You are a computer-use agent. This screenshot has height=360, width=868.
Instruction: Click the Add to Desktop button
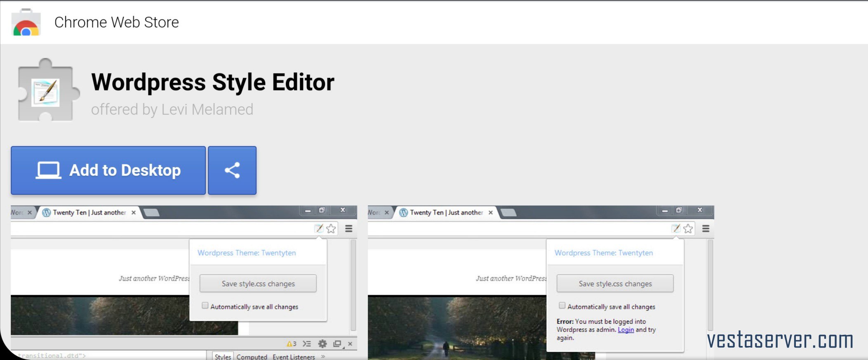[x=108, y=170]
